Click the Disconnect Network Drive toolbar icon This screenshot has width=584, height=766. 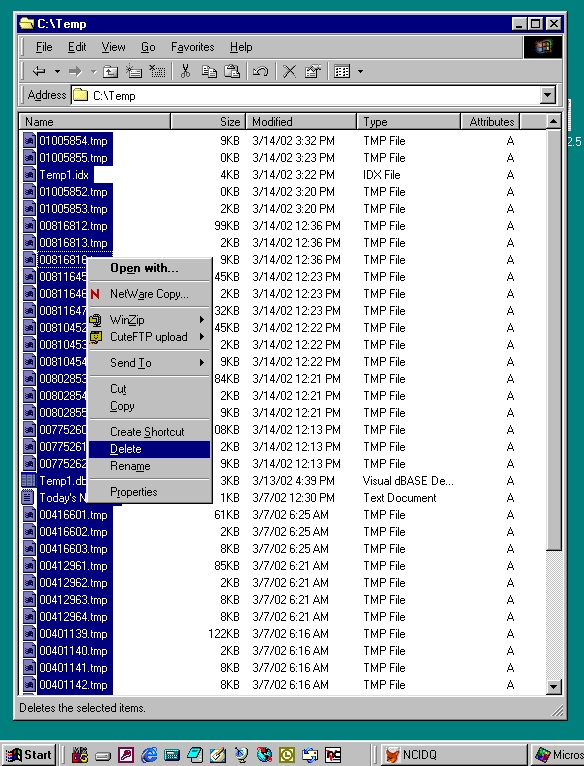coord(157,72)
